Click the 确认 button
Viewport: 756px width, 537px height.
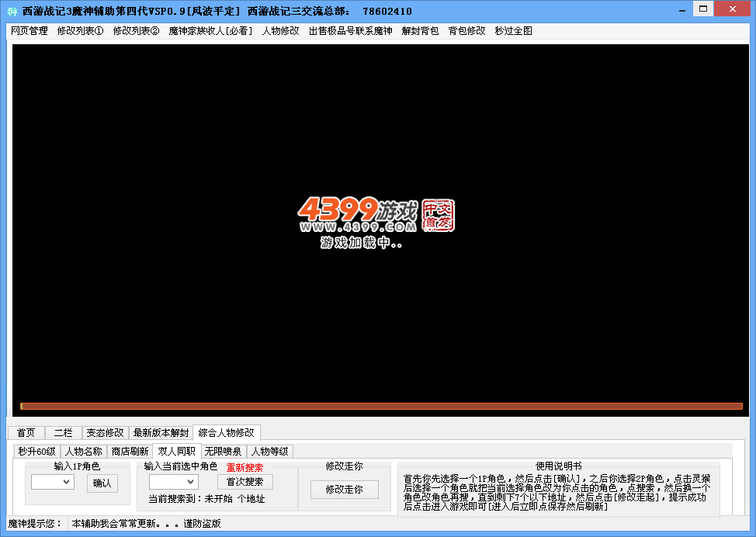point(102,483)
